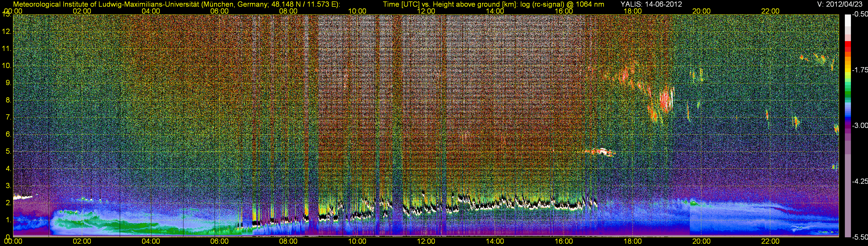The width and height of the screenshot is (868, 246).
Task: Select "08:00" on the top time axis
Action: coord(288,11)
